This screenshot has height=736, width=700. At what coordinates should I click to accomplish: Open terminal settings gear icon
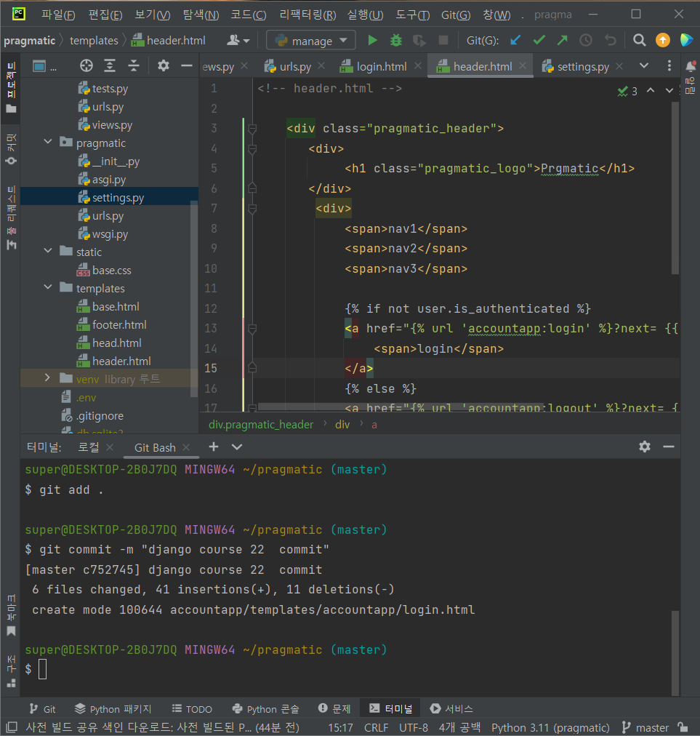645,447
